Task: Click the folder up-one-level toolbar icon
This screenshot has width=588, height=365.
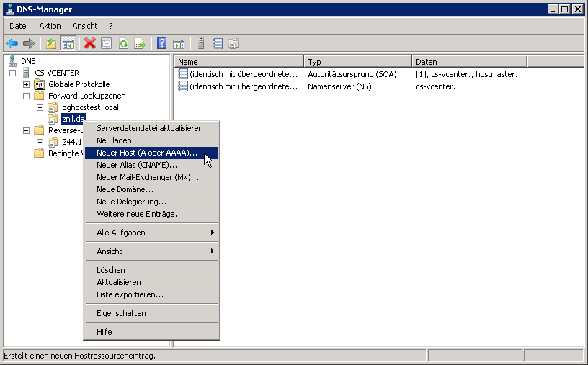Action: 51,44
